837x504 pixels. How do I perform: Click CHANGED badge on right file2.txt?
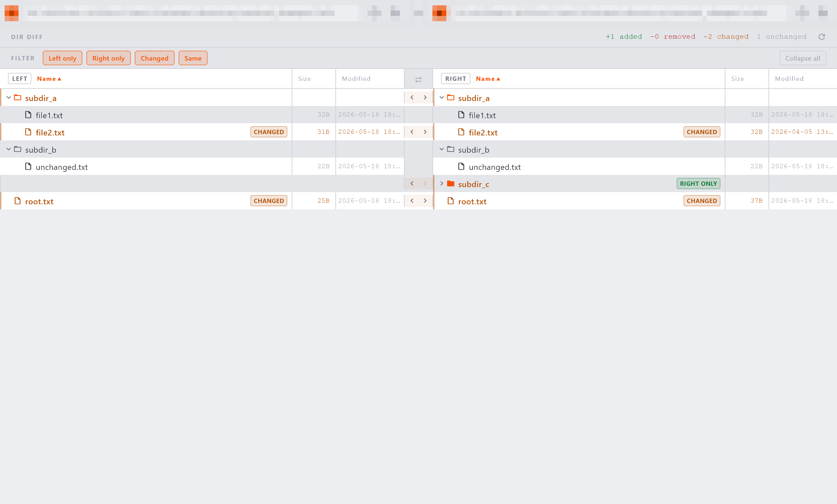pyautogui.click(x=702, y=132)
